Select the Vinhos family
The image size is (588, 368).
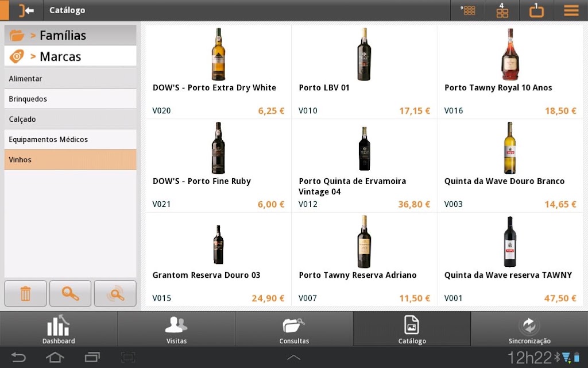70,160
